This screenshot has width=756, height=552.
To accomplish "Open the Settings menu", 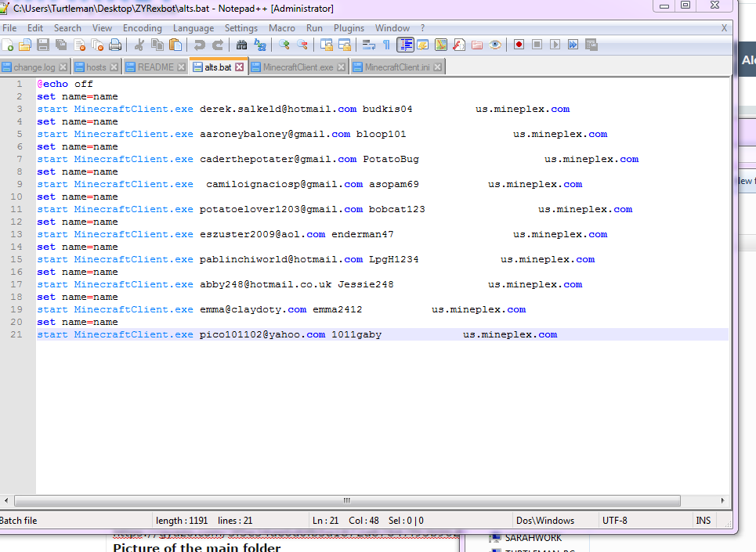I will (241, 28).
